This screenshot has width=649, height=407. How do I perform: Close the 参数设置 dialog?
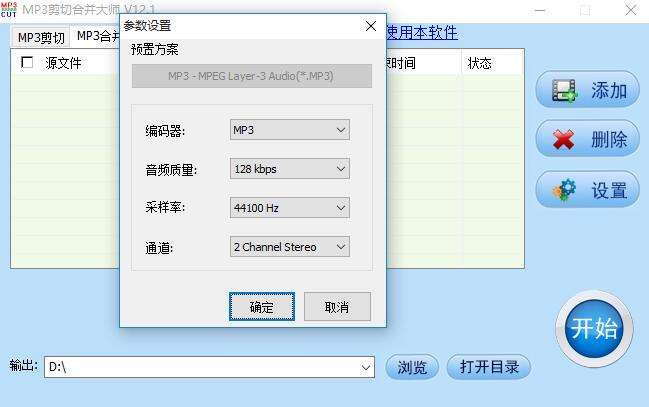[371, 26]
